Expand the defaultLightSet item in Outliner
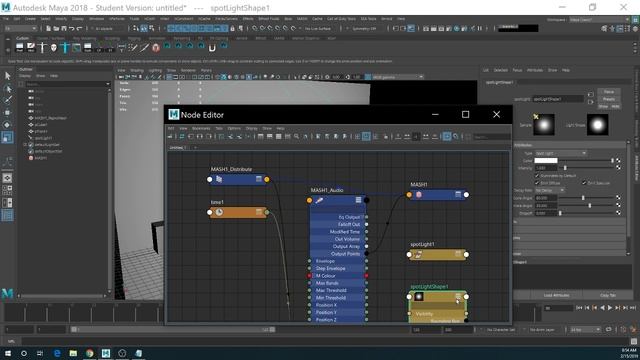The height and width of the screenshot is (360, 640). 25,144
